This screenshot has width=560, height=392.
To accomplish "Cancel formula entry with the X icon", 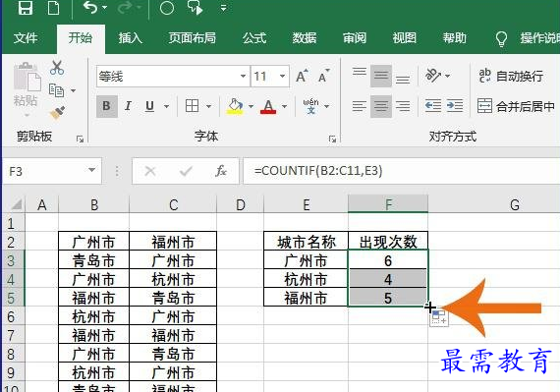I will coord(150,171).
